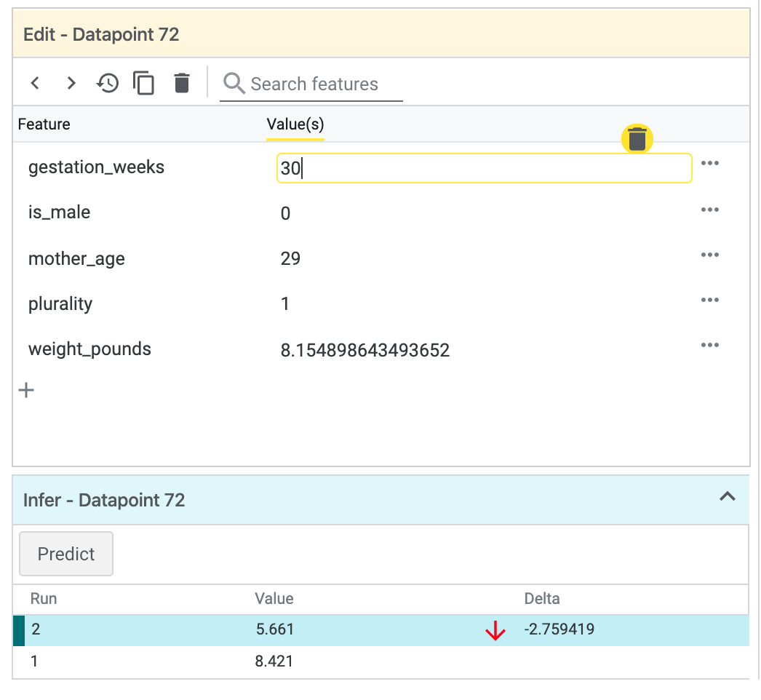
Task: Click the history restore icon
Action: coord(108,83)
